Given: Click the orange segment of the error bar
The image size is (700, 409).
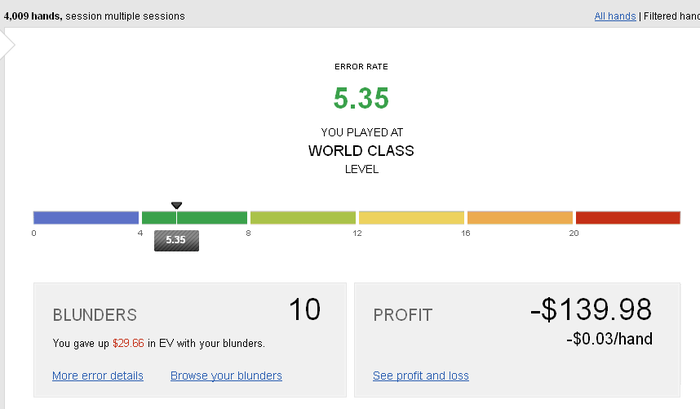Looking at the screenshot, I should coord(520,217).
